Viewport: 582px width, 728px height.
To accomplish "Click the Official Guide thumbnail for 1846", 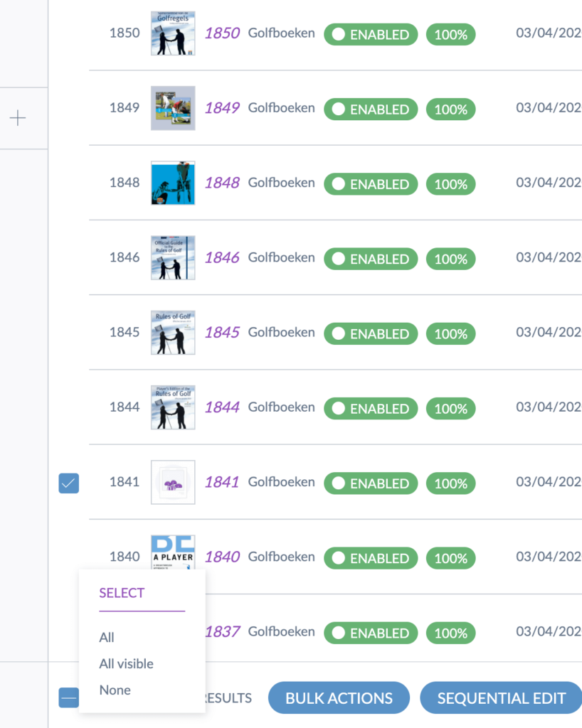I will (173, 257).
